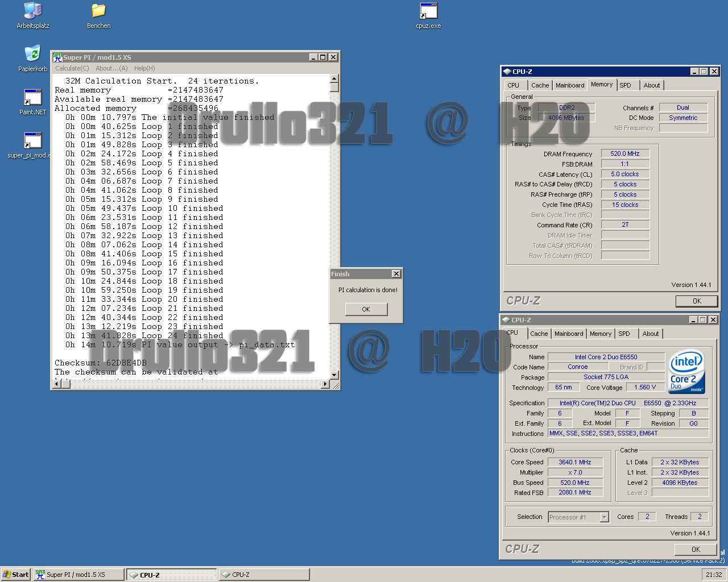This screenshot has height=582, width=728.
Task: Select About tab in bottom CPU-Z window
Action: 651,334
